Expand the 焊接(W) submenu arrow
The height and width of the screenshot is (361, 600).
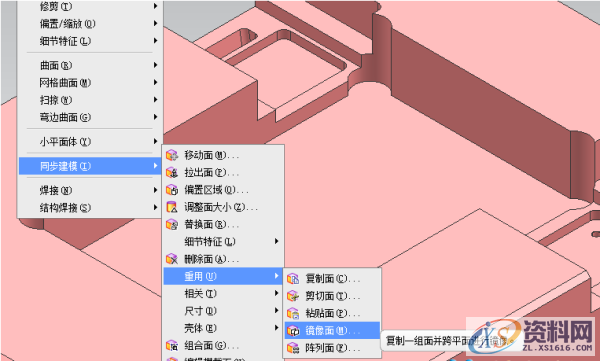[x=155, y=190]
